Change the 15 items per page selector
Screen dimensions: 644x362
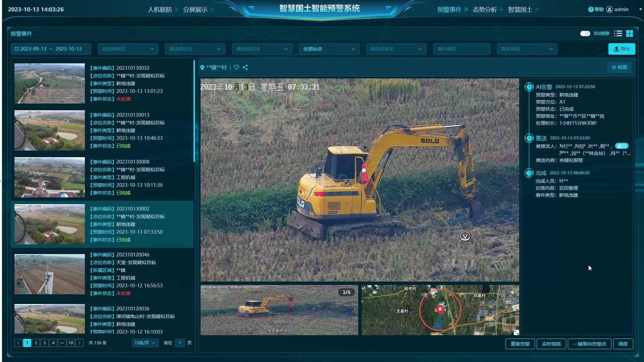(145, 343)
